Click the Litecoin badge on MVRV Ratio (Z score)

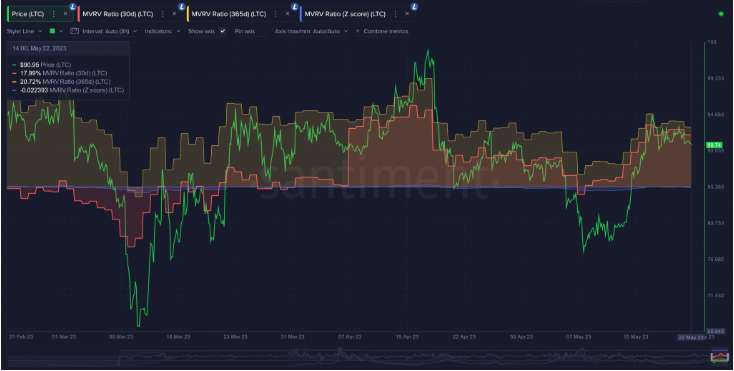(x=414, y=7)
